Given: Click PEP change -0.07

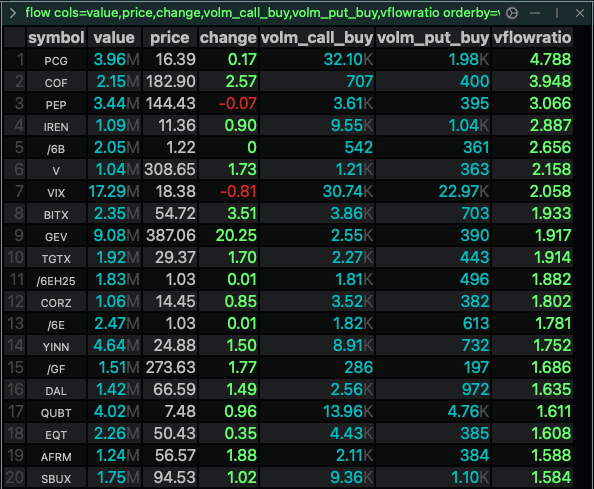Looking at the screenshot, I should (228, 104).
